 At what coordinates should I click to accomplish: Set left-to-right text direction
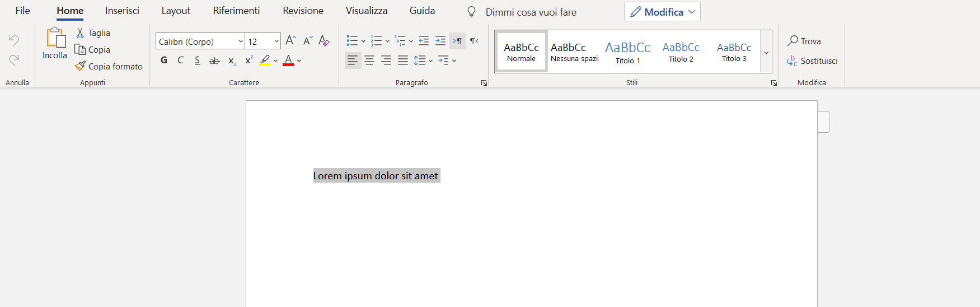[457, 41]
